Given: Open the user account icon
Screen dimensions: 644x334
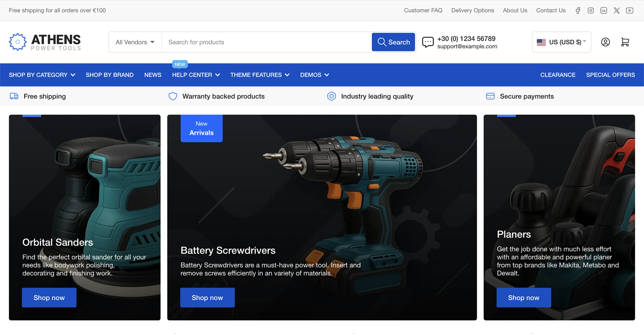Looking at the screenshot, I should coord(605,42).
